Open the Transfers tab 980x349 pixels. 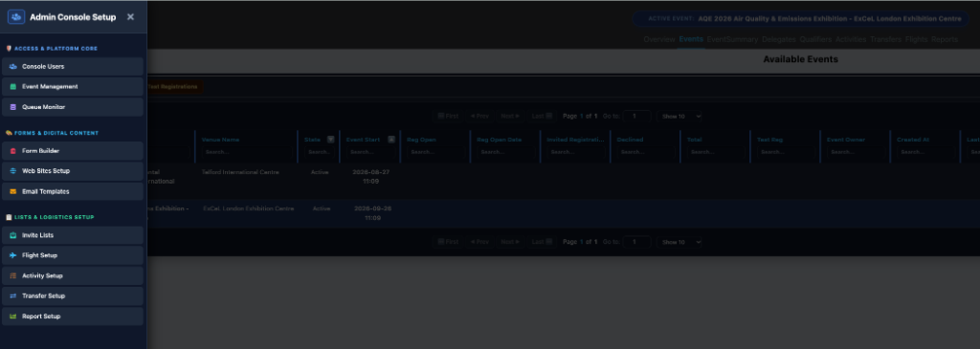click(x=885, y=39)
